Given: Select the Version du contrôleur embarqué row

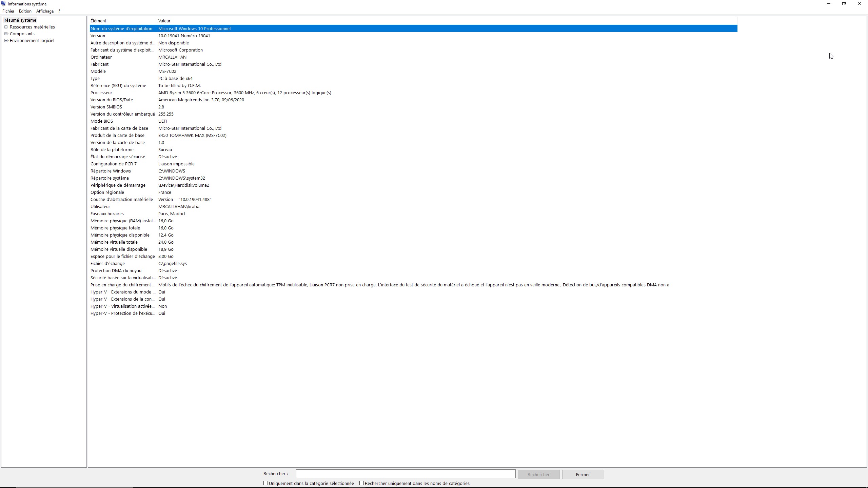Looking at the screenshot, I should pos(413,114).
